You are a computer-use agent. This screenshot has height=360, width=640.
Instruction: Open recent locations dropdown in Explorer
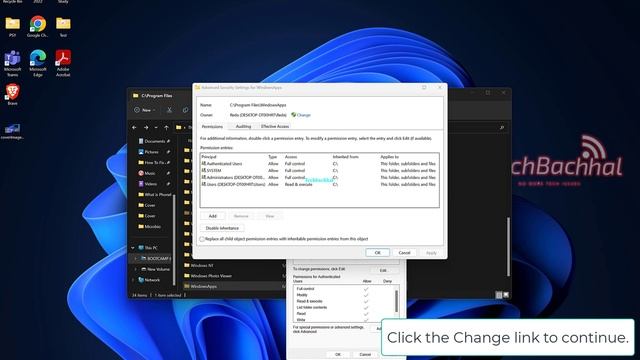click(156, 128)
